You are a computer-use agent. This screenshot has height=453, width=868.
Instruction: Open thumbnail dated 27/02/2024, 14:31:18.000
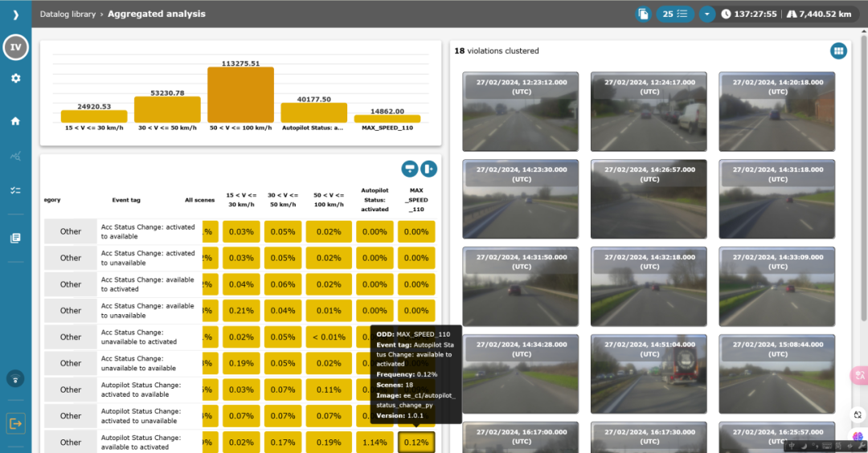pyautogui.click(x=776, y=199)
